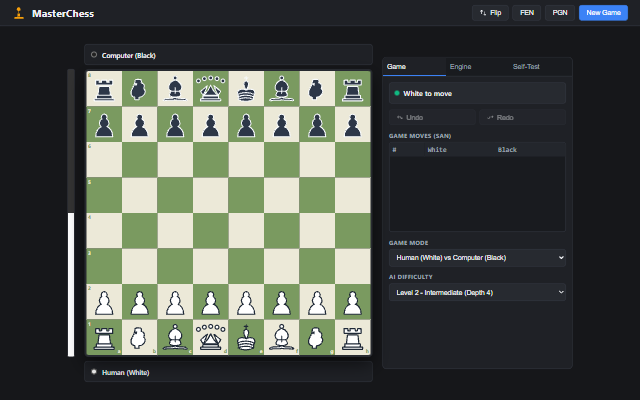Click the evaluation bar beside the board
Viewport: 640px width, 400px height.
click(71, 213)
